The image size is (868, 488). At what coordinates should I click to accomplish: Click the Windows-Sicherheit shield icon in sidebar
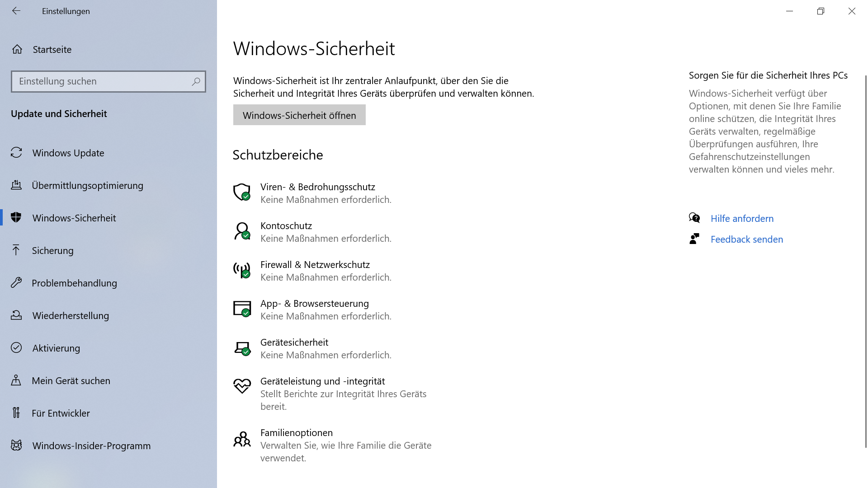click(16, 218)
